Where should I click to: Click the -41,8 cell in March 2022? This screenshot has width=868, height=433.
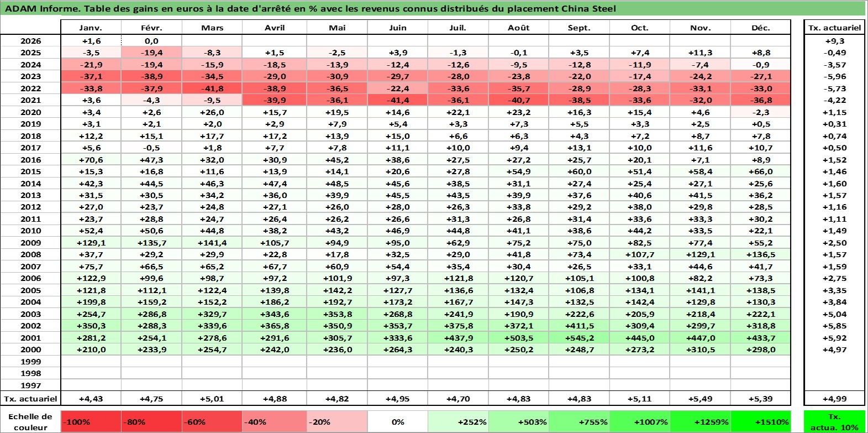(212, 88)
